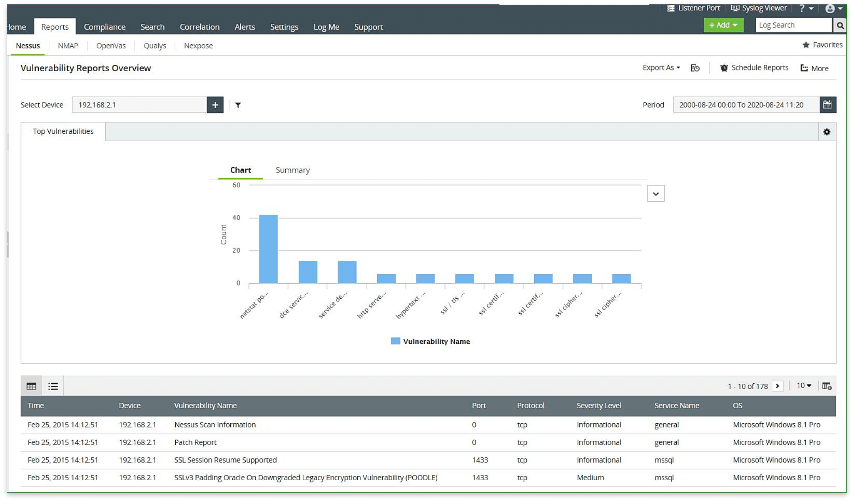Screen dimensions: 854x504
Task: Change rows per page dropdown
Action: pyautogui.click(x=804, y=385)
